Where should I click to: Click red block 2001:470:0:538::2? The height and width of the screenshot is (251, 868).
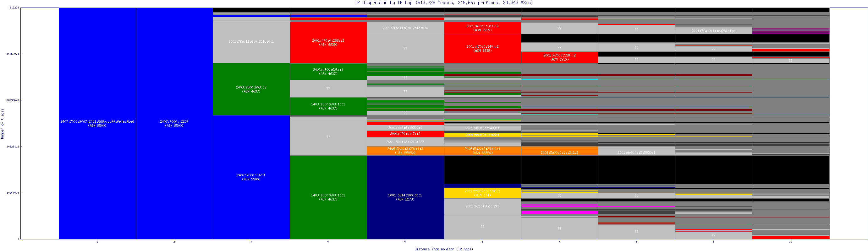[560, 57]
